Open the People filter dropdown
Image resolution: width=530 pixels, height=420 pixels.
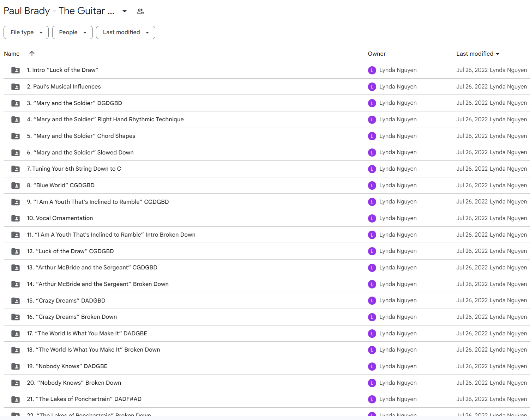(72, 32)
